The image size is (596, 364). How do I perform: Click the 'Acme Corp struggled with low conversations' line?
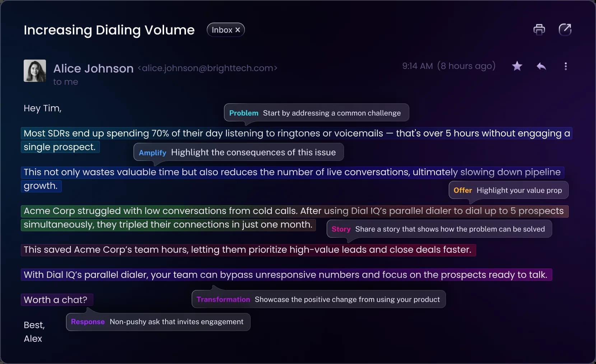(x=295, y=211)
